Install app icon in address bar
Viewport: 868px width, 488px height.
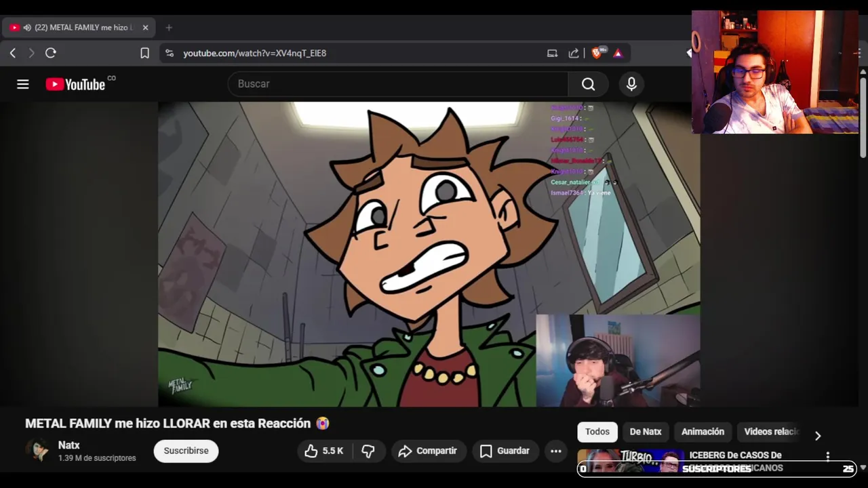[552, 53]
